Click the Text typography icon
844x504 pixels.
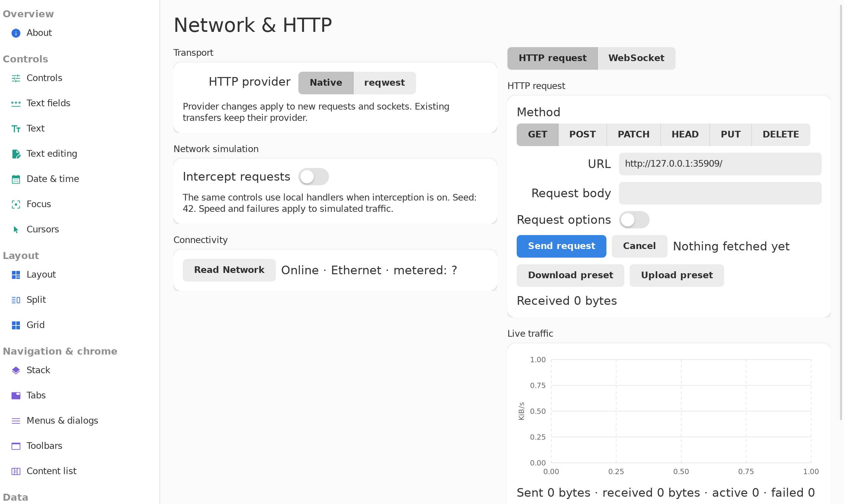coord(16,129)
